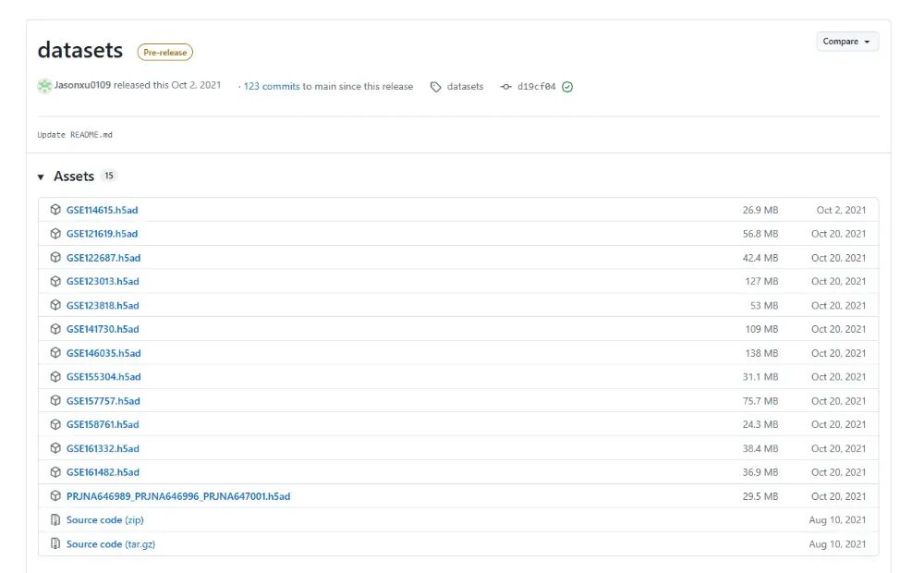Click the zip file icon beside Source code (zip)

pos(55,520)
